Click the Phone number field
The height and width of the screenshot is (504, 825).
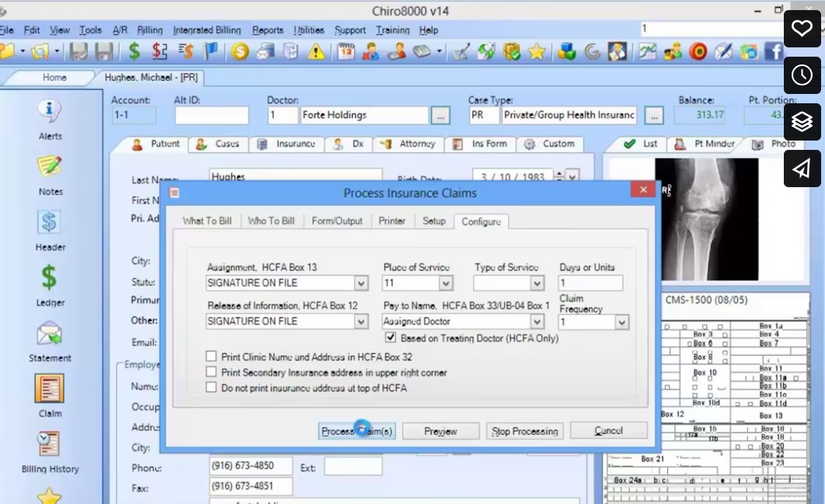250,466
